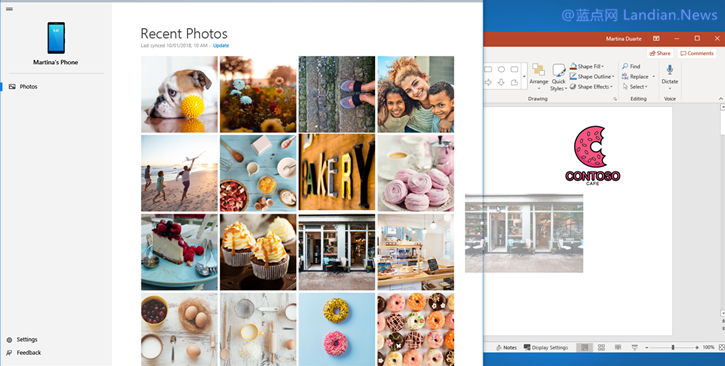Click the Update link next to last synced
This screenshot has height=366, width=725.
pos(221,45)
